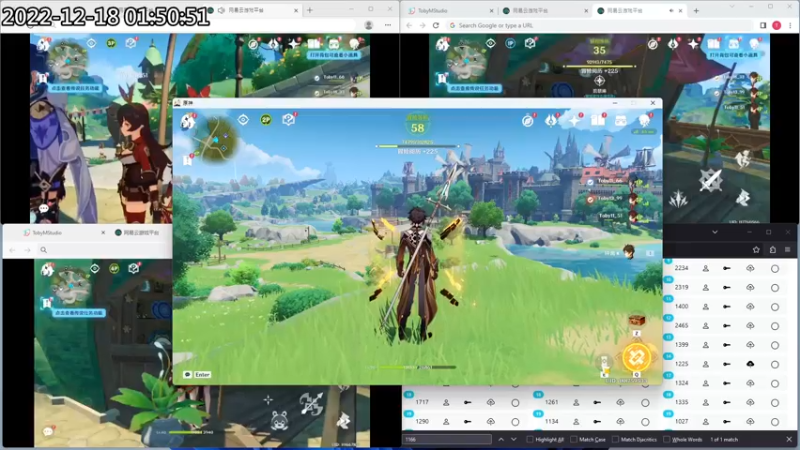Select the radio circle in row 2234
This screenshot has height=450, width=800.
pyautogui.click(x=774, y=269)
